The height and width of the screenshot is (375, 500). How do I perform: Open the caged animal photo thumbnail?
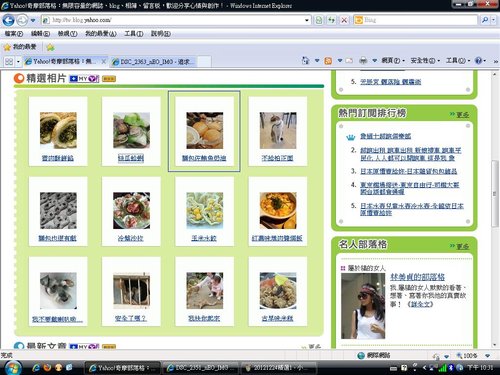tap(131, 290)
